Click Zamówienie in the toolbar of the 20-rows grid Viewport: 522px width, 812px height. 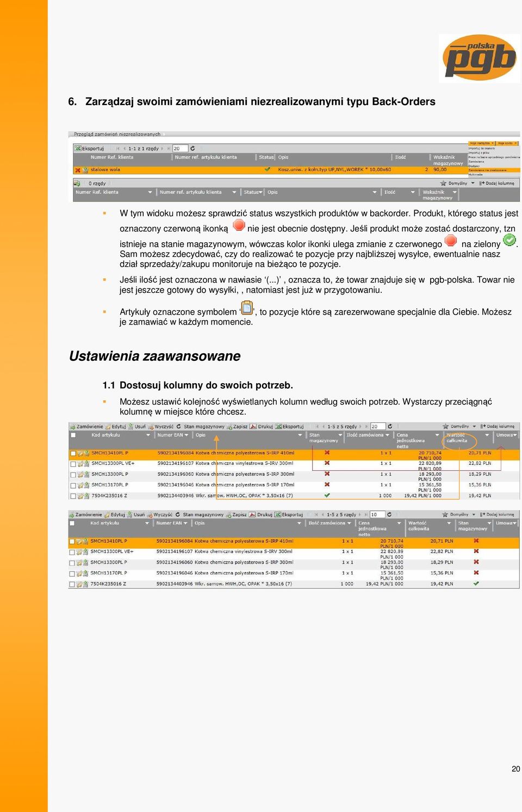(x=86, y=427)
